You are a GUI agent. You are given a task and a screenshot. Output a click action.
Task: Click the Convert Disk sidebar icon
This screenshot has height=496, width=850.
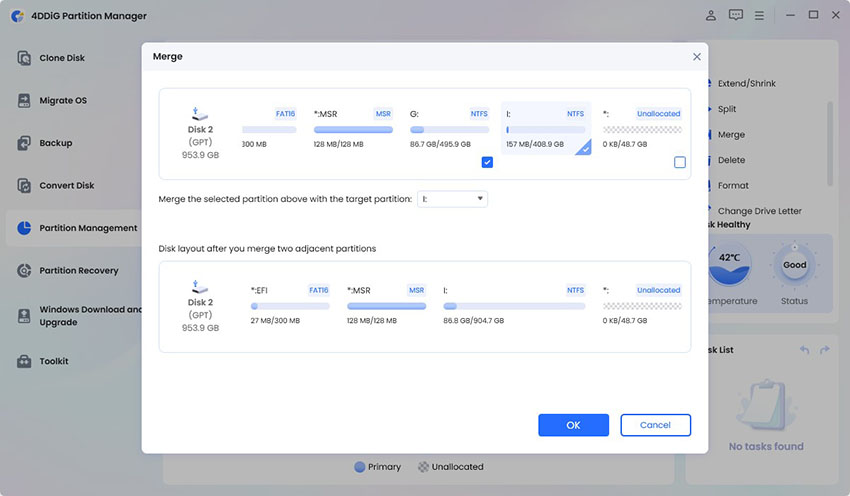(x=24, y=185)
